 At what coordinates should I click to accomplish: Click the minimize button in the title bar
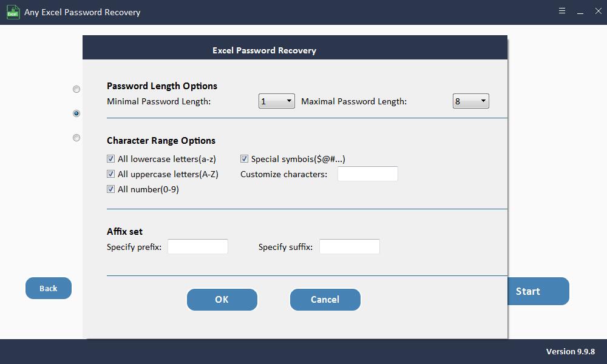[x=580, y=11]
